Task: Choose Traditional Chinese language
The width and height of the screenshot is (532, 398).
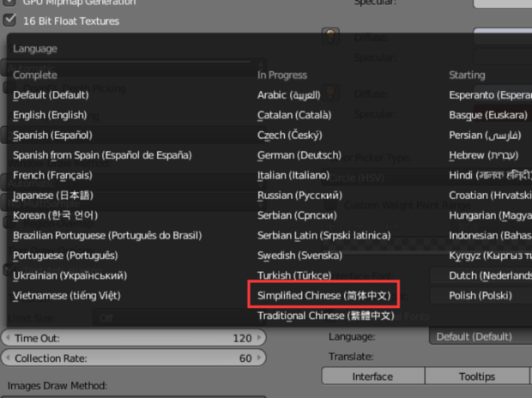Action: [326, 316]
